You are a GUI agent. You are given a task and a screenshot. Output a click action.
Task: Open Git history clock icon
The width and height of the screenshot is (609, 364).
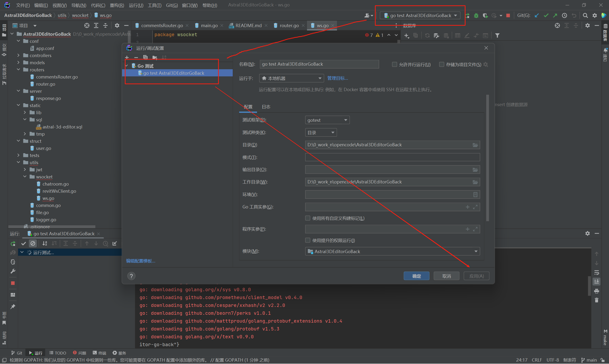(x=564, y=15)
